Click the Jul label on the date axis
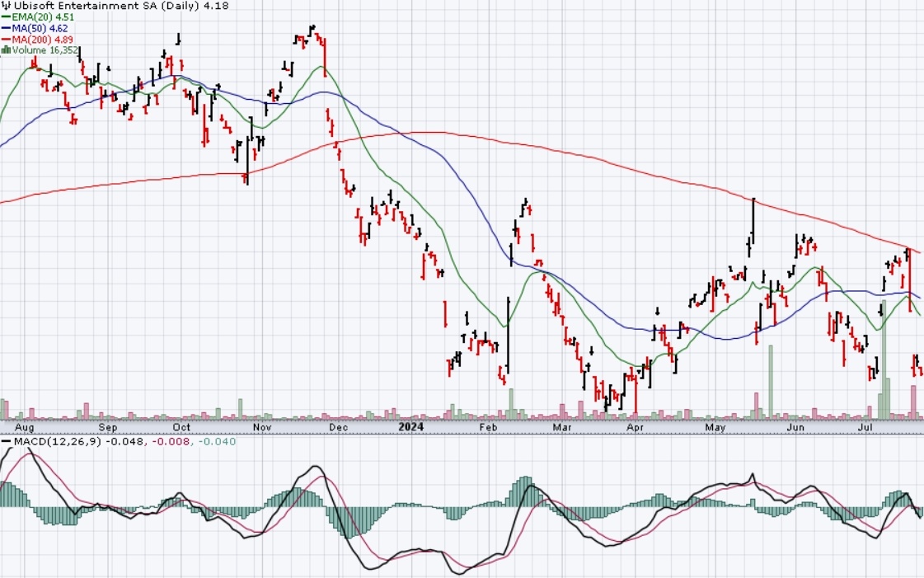Viewport: 924px width, 578px height. pos(865,427)
